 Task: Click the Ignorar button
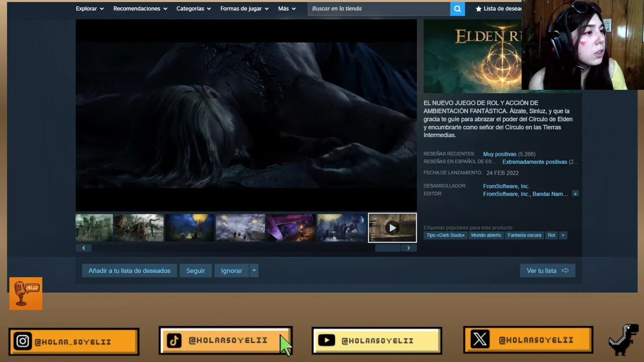tap(231, 270)
